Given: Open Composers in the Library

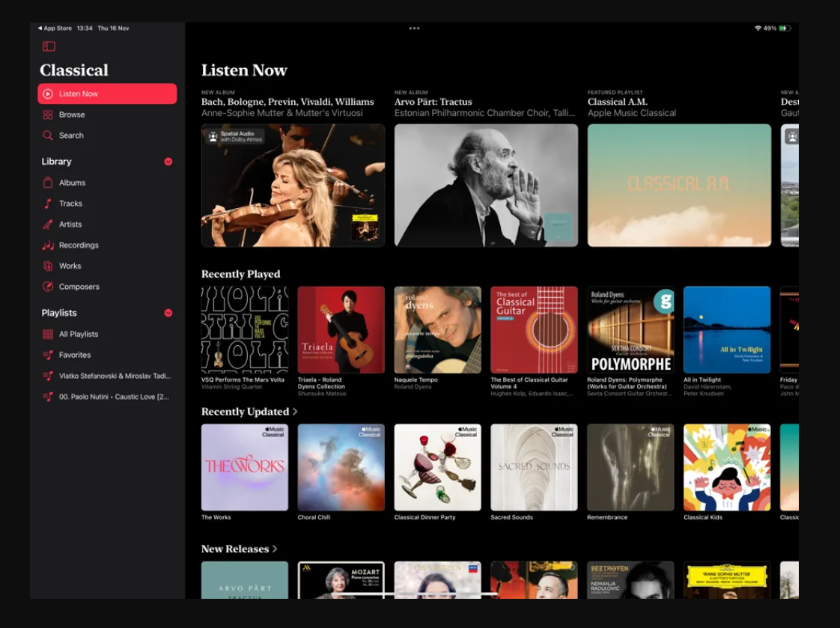Looking at the screenshot, I should [x=107, y=287].
